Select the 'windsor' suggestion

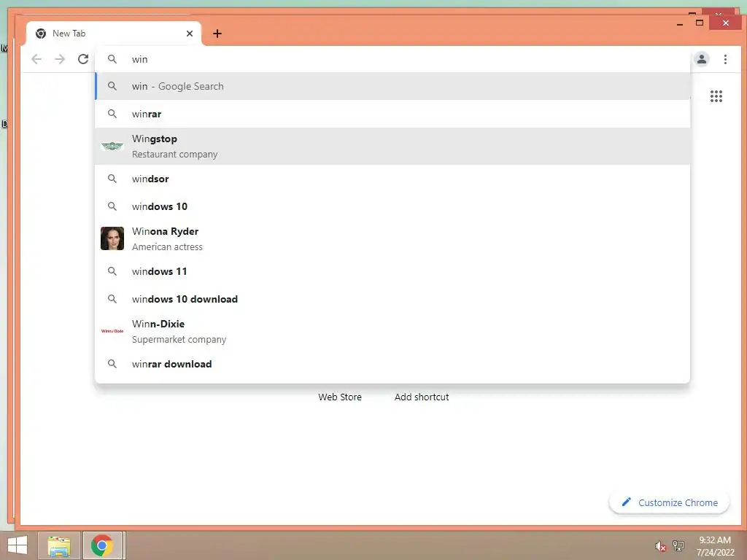pos(392,179)
